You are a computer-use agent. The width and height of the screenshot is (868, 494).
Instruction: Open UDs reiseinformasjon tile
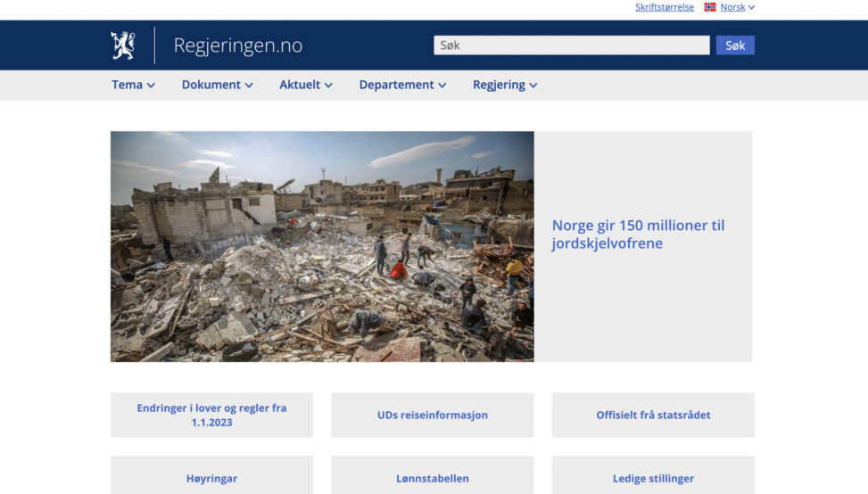[x=433, y=415]
